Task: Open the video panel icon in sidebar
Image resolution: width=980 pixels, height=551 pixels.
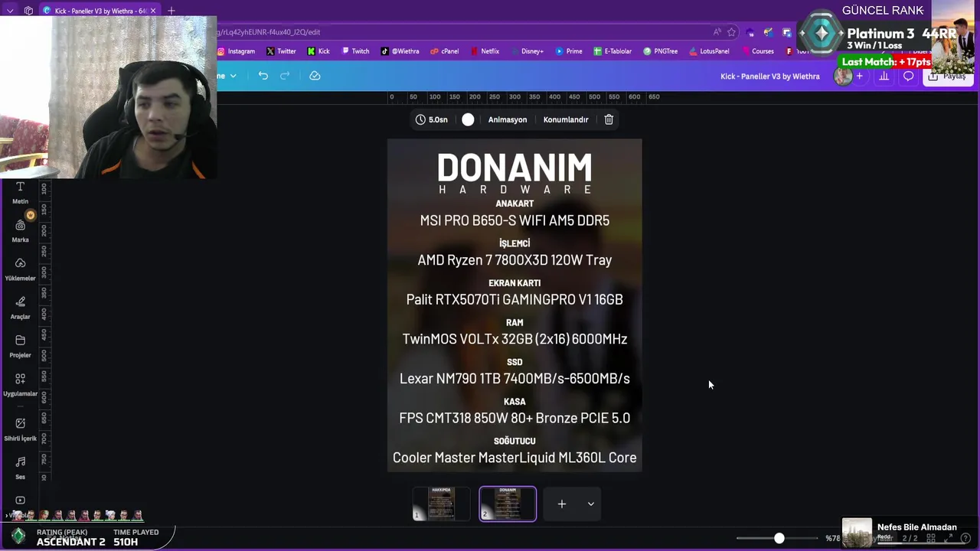Action: (21, 500)
